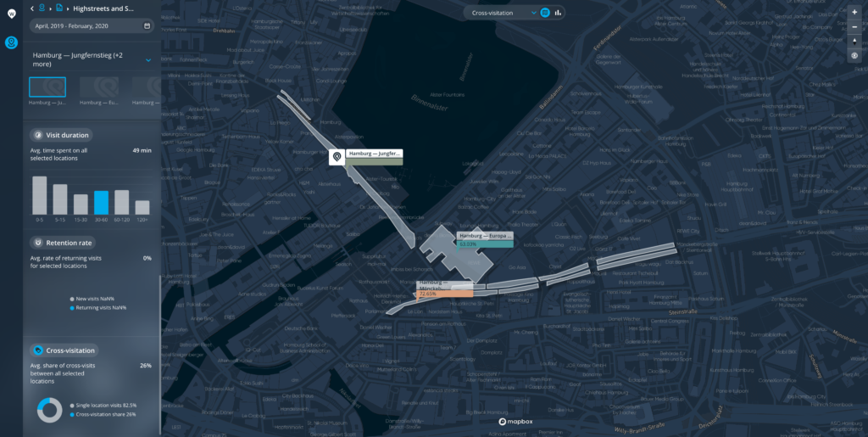This screenshot has width=868, height=437.
Task: Click the Cross-visitation section icon
Action: point(38,350)
